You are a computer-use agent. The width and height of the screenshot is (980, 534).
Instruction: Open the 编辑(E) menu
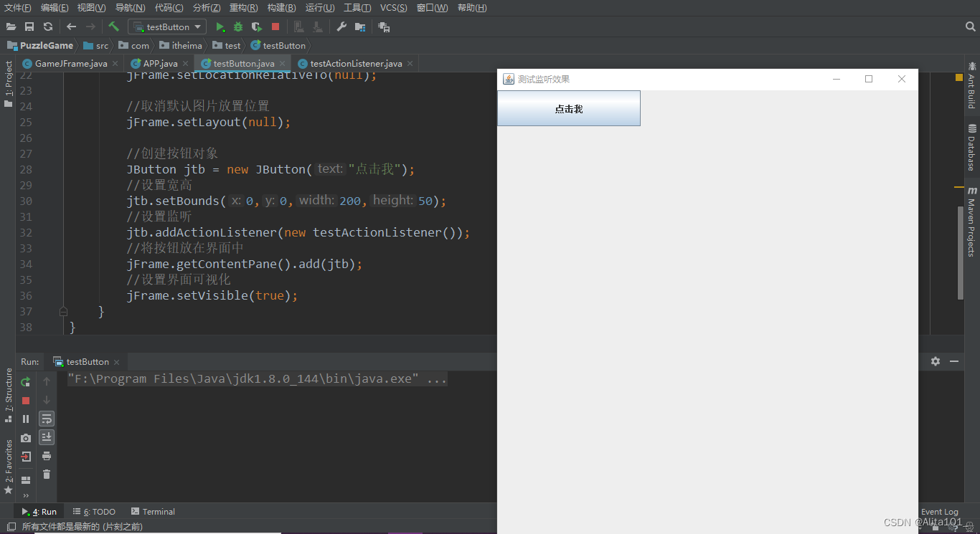click(x=55, y=8)
